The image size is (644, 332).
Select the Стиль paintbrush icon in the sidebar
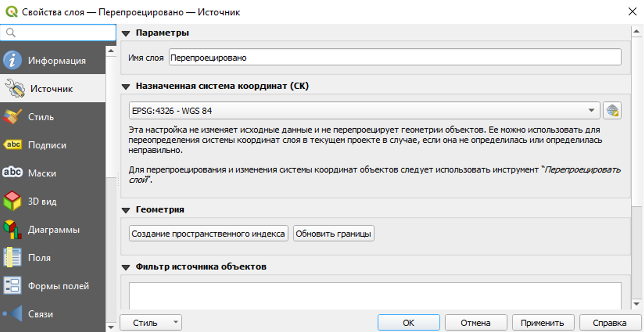(x=13, y=117)
